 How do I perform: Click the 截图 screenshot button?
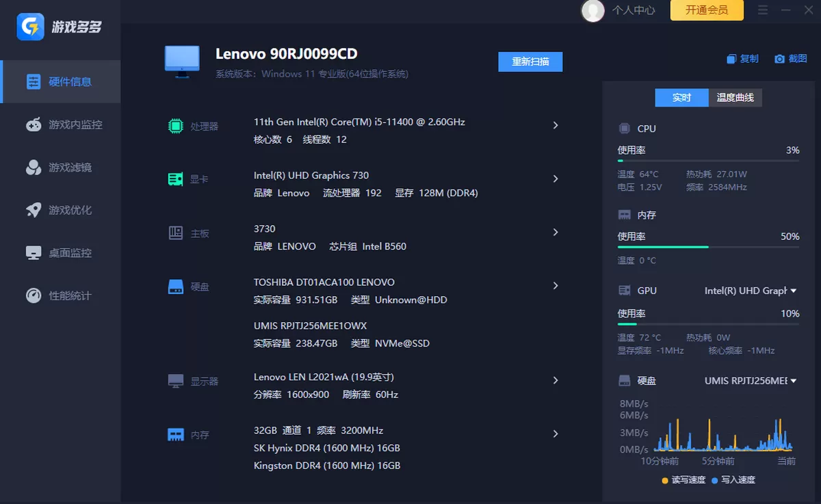click(x=791, y=59)
